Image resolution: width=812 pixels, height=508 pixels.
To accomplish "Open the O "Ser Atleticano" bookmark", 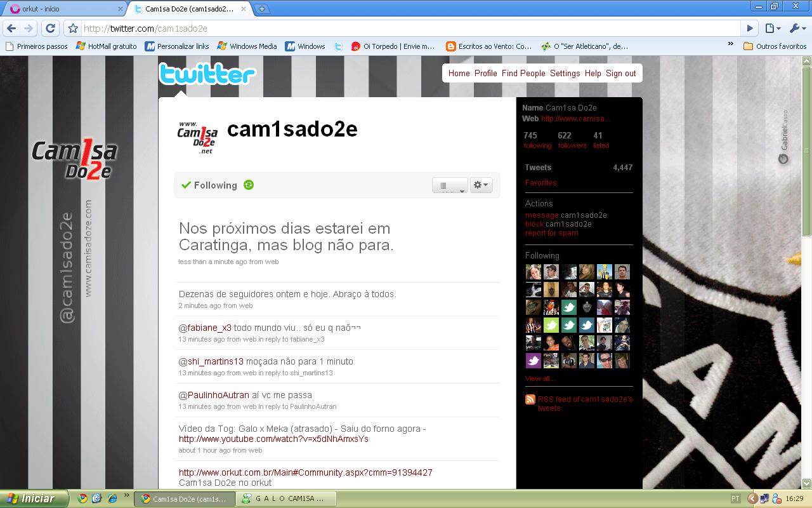I will (585, 46).
